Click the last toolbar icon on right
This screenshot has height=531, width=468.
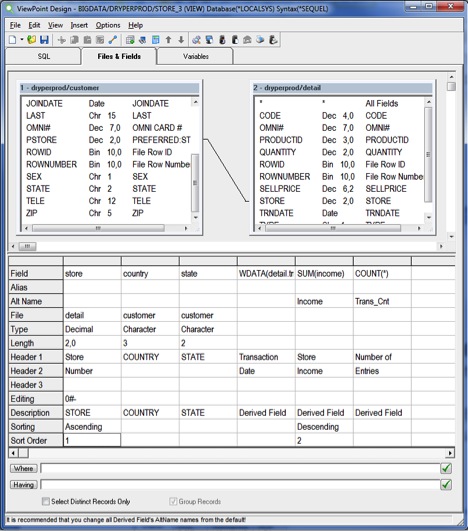coord(273,40)
